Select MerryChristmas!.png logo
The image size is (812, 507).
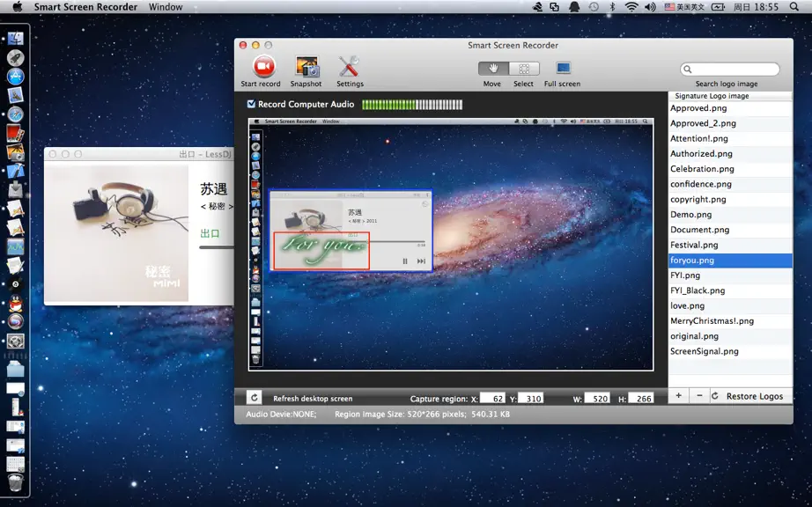(730, 320)
